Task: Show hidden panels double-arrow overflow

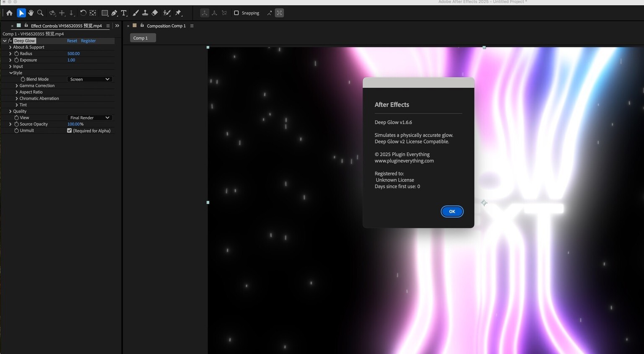Action: [117, 26]
